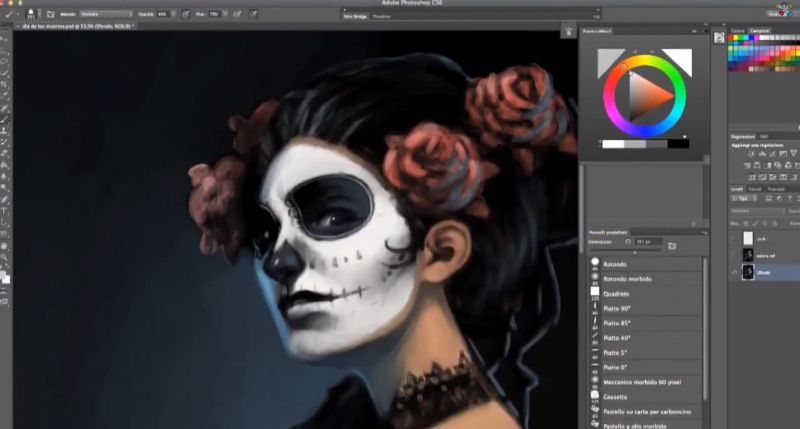
Task: Select the Rotondo brush preset
Action: click(646, 264)
